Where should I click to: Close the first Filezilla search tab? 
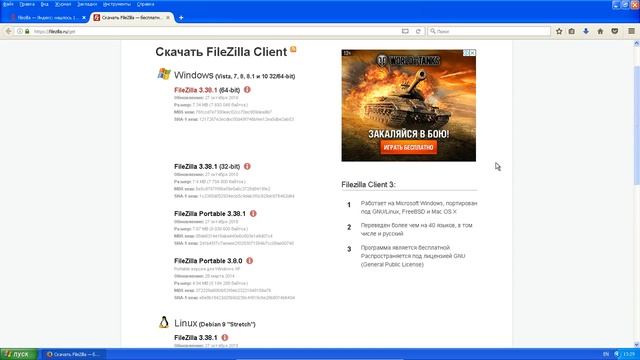[x=84, y=18]
